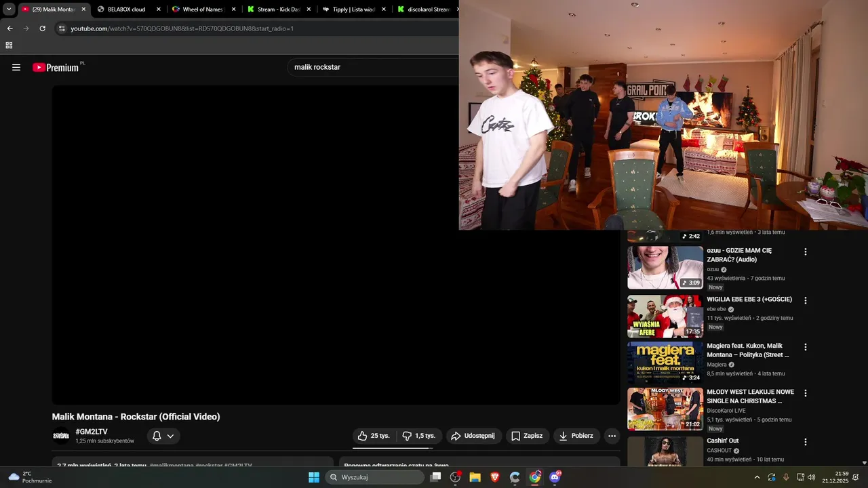
Task: Open site information icon in address bar
Action: click(62, 28)
